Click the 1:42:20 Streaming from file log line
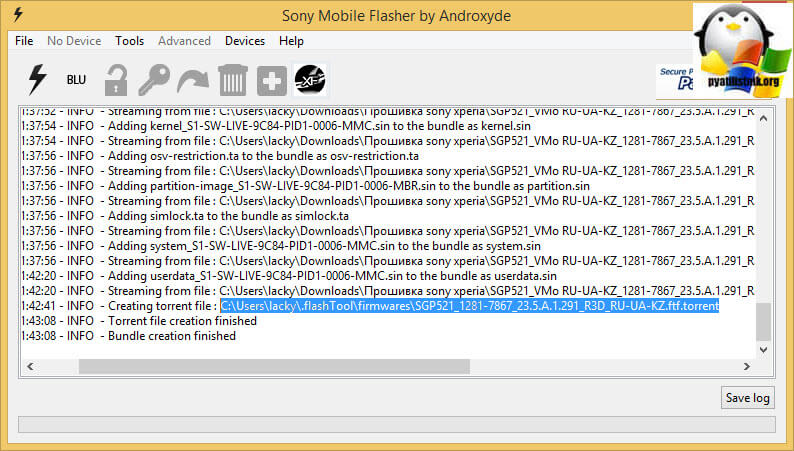The width and height of the screenshot is (794, 451). pos(388,291)
